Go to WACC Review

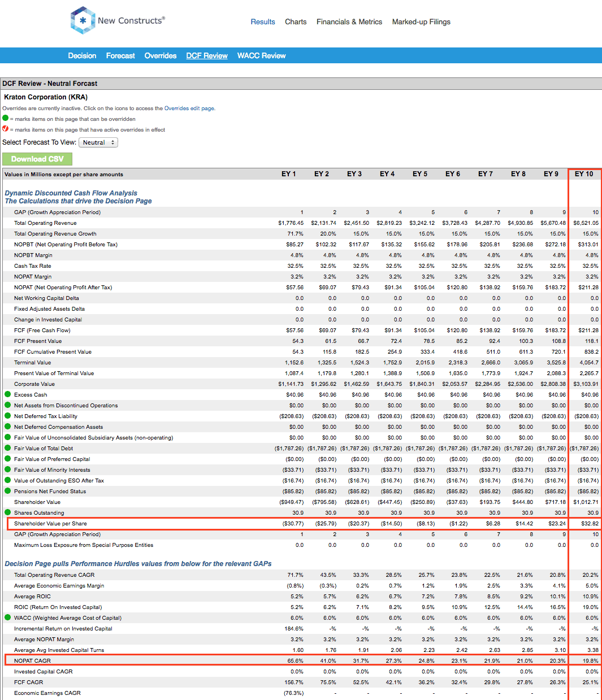261,56
